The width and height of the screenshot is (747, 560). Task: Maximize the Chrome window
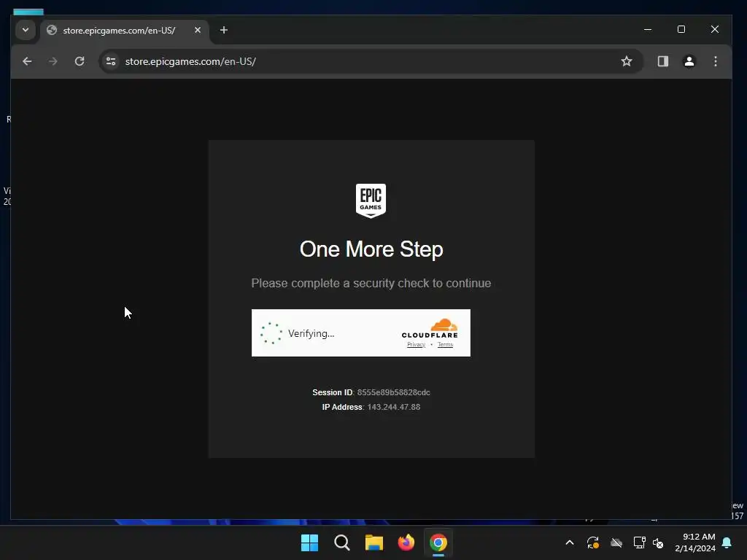[x=681, y=29]
